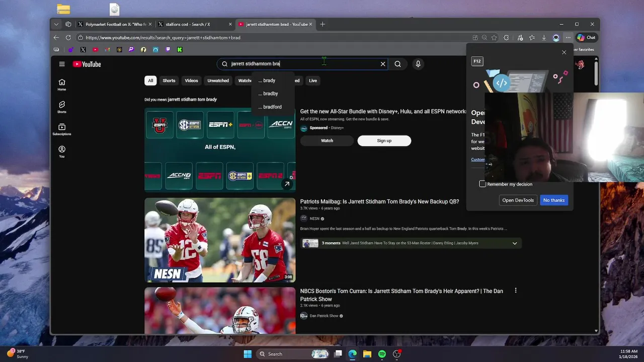644x362 pixels.
Task: Open Edge settings and more ellipsis
Action: 568,37
